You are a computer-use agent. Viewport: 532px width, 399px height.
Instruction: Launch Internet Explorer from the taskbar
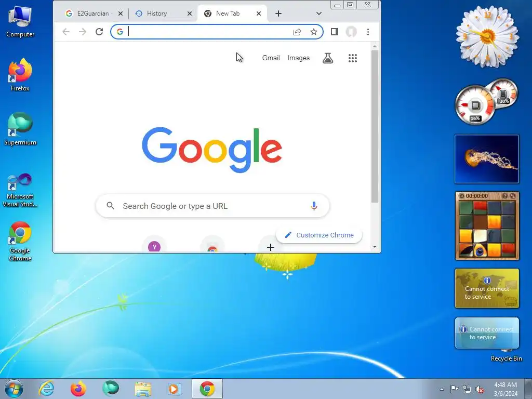[x=46, y=389]
